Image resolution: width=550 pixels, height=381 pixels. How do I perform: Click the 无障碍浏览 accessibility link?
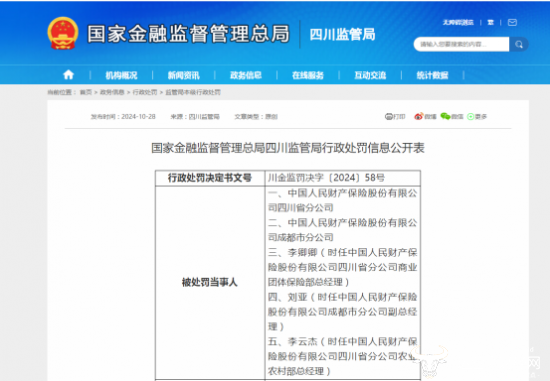[458, 22]
